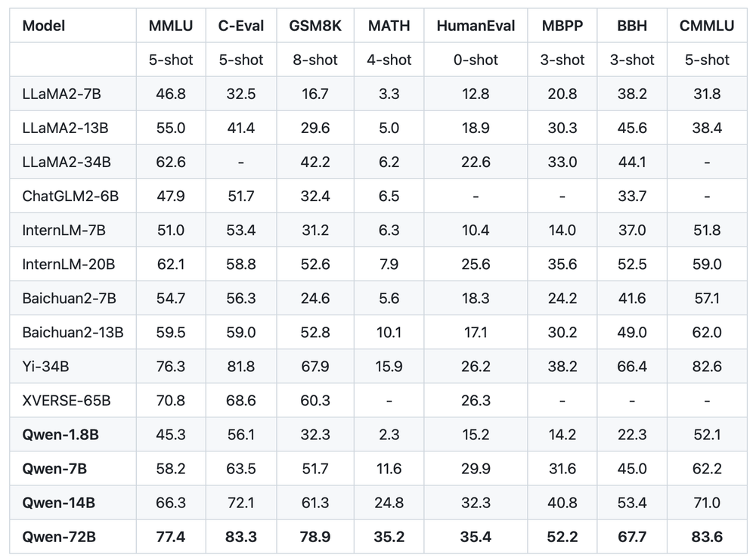Select the Model header cell
Image resolution: width=756 pixels, height=558 pixels.
[x=44, y=26]
